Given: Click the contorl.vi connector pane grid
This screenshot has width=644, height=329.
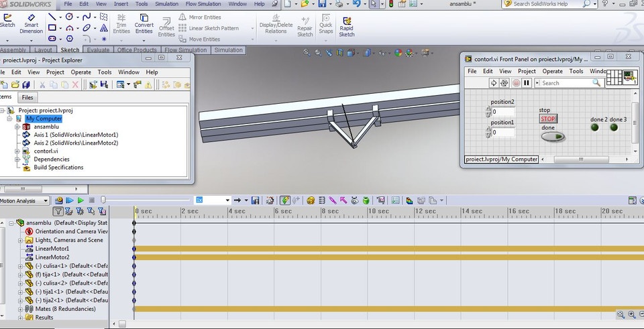Looking at the screenshot, I should coord(614,77).
